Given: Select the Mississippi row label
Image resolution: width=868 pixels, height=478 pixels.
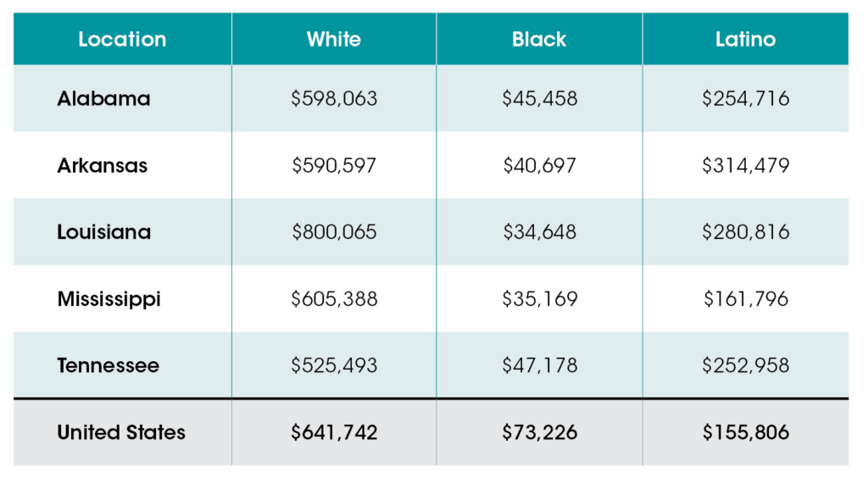Looking at the screenshot, I should [x=108, y=299].
